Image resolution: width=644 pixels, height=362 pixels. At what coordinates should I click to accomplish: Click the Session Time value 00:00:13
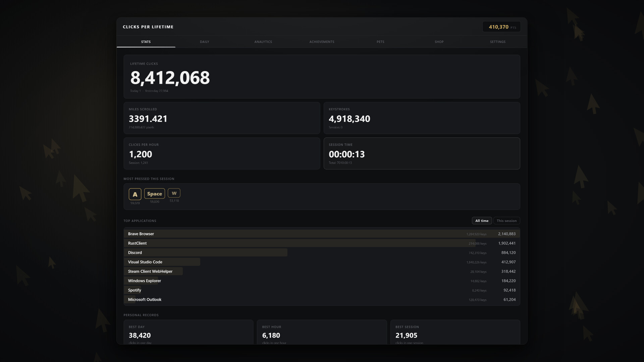(x=346, y=154)
